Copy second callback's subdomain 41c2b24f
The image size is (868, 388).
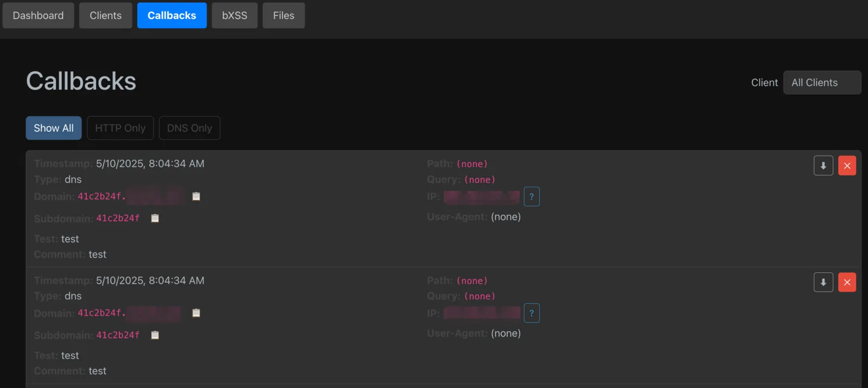[x=155, y=335]
